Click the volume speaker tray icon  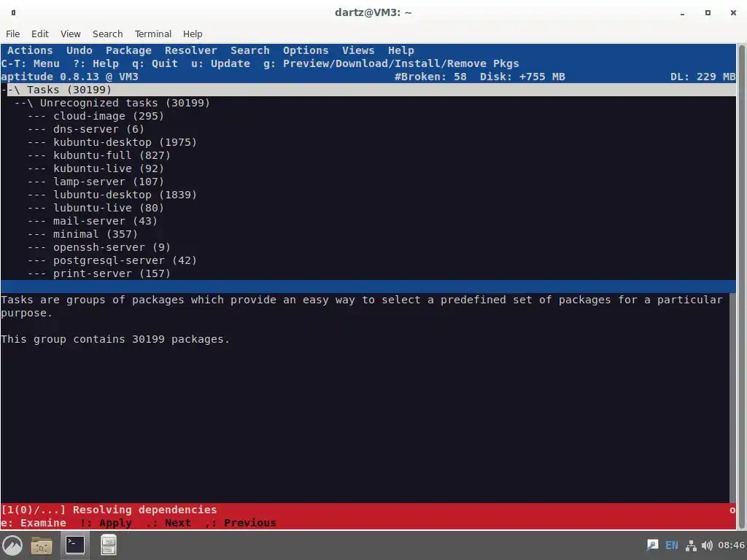click(x=707, y=545)
